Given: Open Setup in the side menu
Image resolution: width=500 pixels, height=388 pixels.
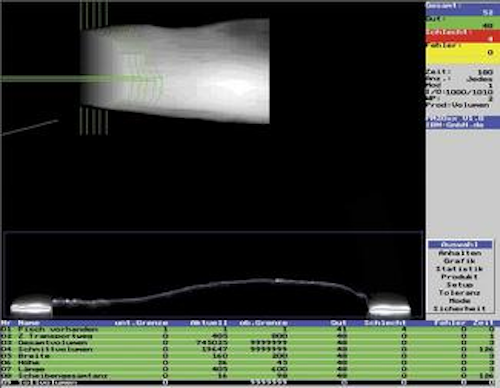Looking at the screenshot, I should click(x=460, y=285).
